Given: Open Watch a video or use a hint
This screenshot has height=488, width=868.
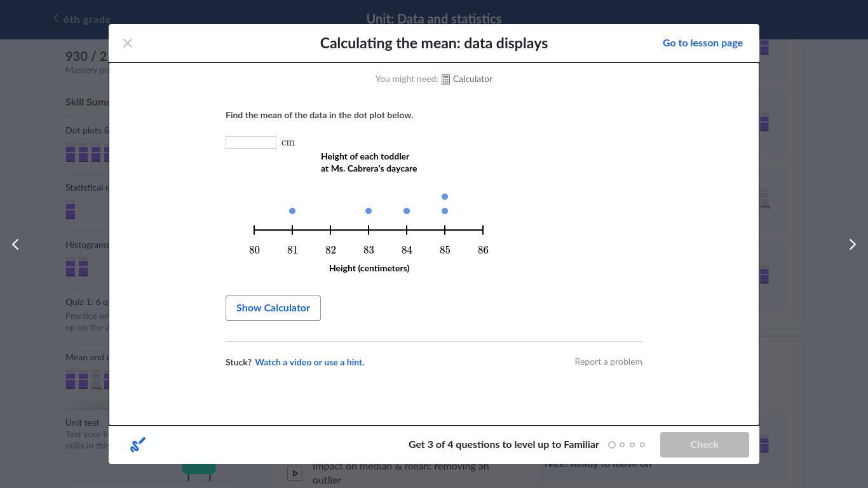Looking at the screenshot, I should (x=309, y=362).
